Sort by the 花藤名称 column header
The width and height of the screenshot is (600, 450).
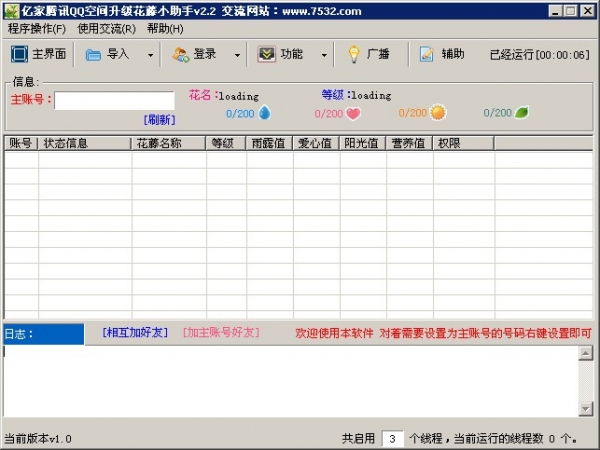click(x=169, y=143)
